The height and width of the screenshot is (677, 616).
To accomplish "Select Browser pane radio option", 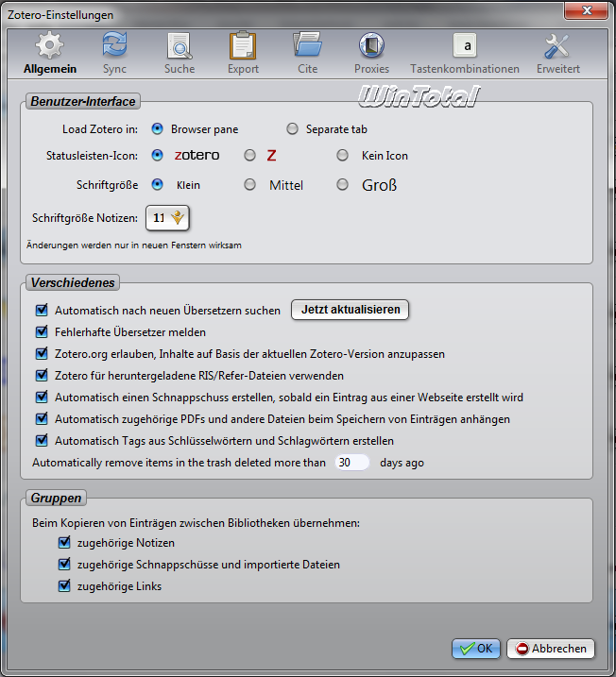I will (x=157, y=128).
